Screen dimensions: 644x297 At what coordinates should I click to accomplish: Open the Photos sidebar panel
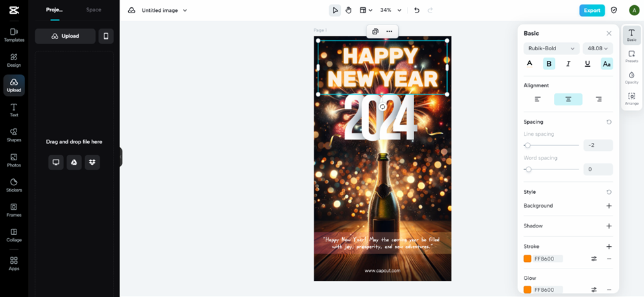pos(14,160)
